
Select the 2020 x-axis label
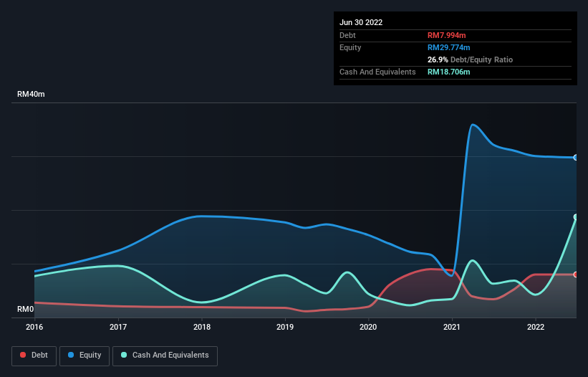pyautogui.click(x=368, y=327)
